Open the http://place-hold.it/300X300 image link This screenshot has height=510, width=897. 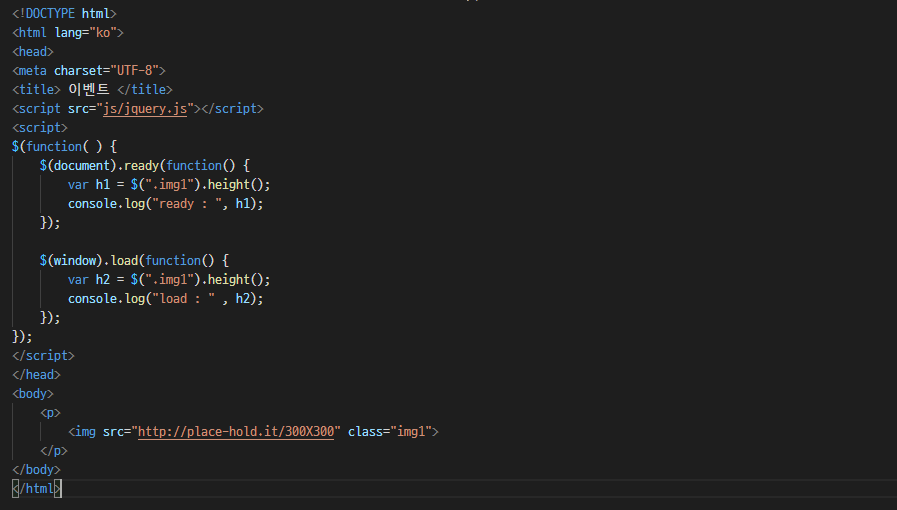click(236, 432)
